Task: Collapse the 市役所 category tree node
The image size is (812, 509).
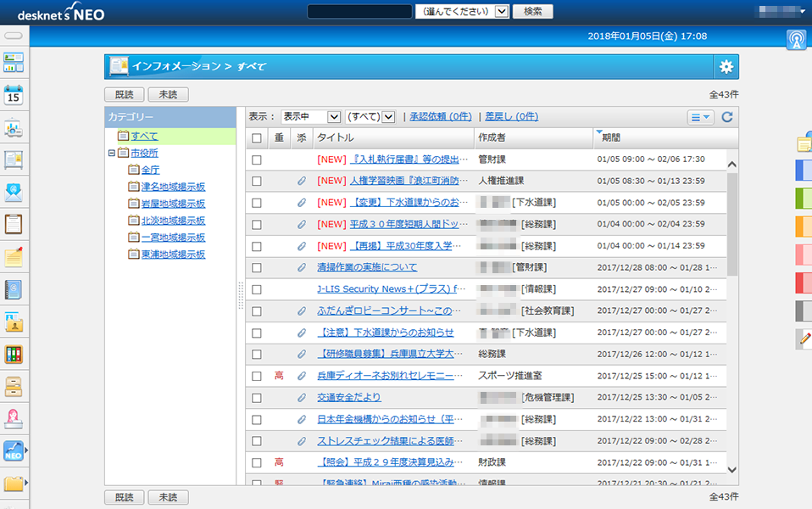Action: pos(112,154)
